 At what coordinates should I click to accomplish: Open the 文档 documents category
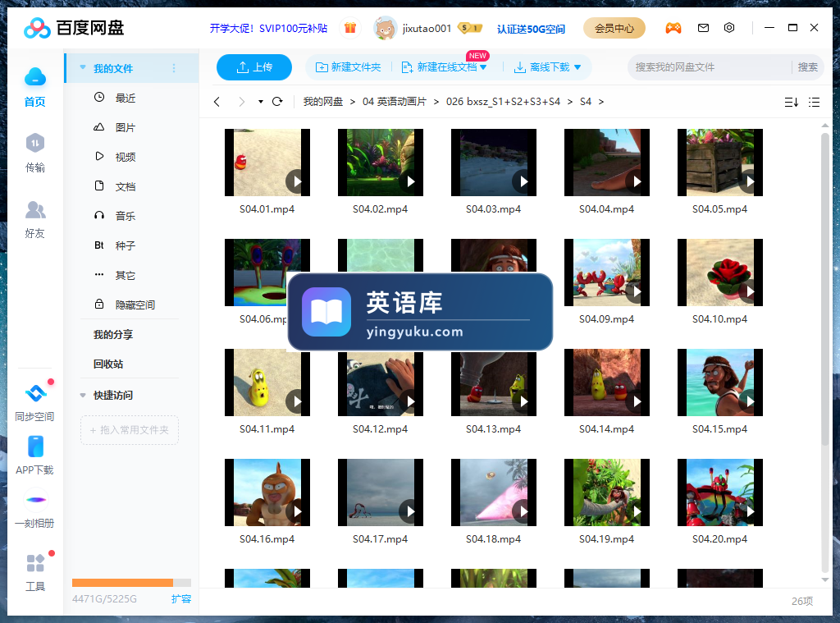click(126, 186)
